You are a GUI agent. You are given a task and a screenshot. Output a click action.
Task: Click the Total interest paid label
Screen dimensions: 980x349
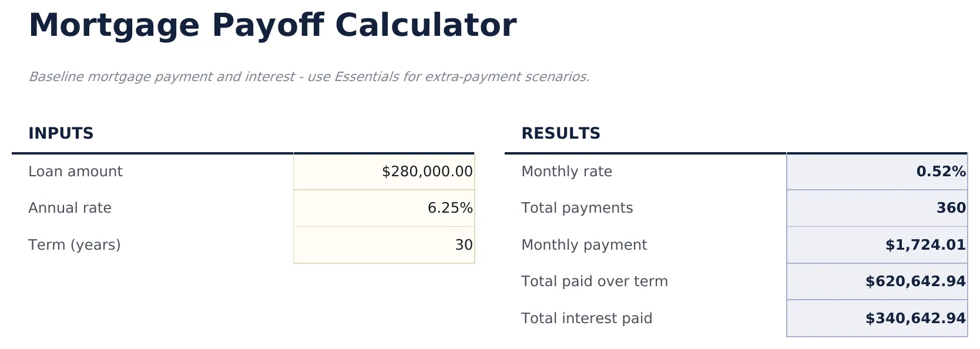pyautogui.click(x=586, y=318)
